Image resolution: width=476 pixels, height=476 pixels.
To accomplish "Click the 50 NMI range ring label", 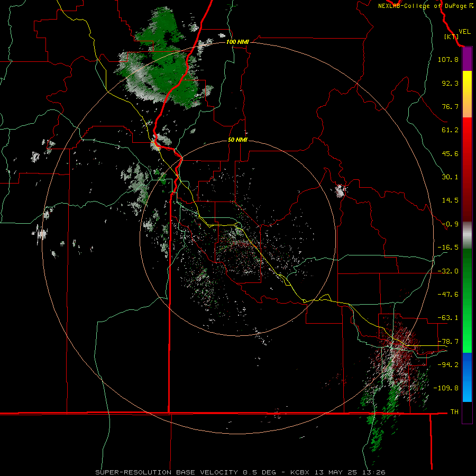I will (237, 140).
